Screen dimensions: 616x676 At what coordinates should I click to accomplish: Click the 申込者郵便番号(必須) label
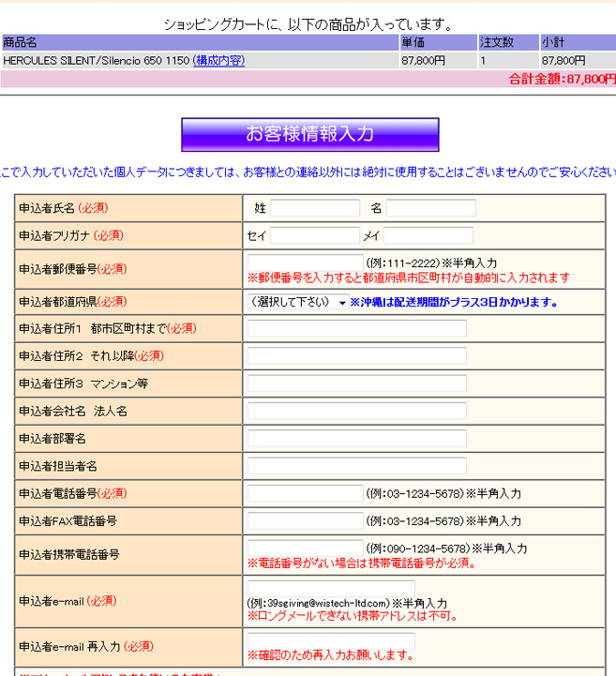click(x=73, y=269)
